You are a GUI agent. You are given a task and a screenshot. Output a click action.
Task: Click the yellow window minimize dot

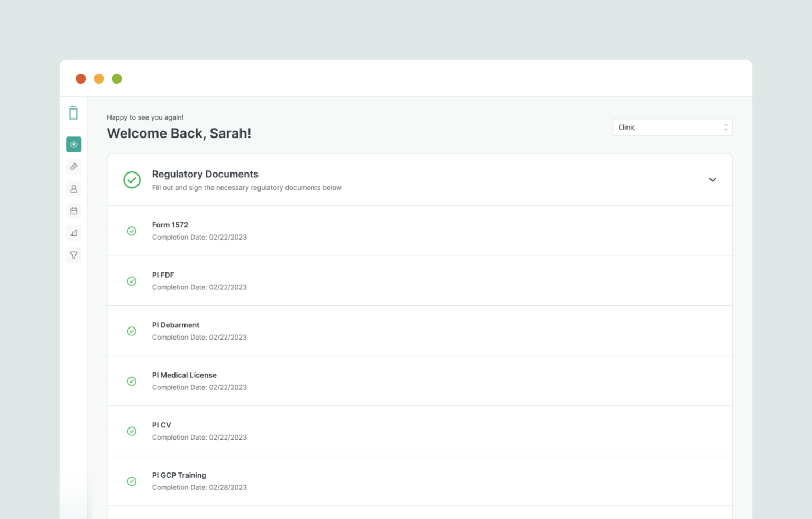[99, 79]
